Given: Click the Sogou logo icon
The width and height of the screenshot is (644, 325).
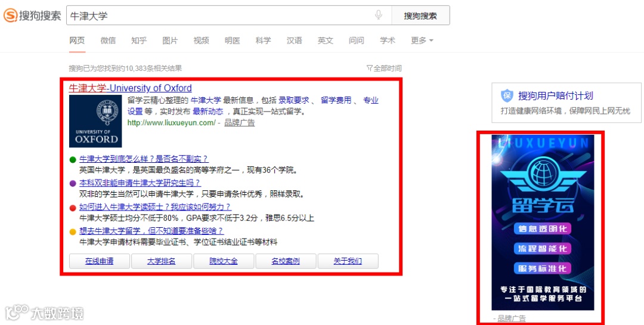Looking at the screenshot, I should 11,16.
